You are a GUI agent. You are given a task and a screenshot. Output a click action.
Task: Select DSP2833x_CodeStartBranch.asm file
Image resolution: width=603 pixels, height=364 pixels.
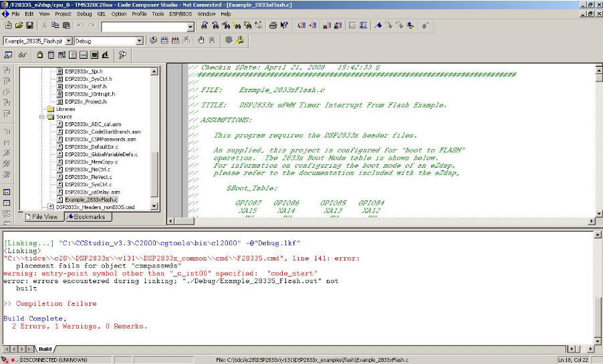coord(103,132)
